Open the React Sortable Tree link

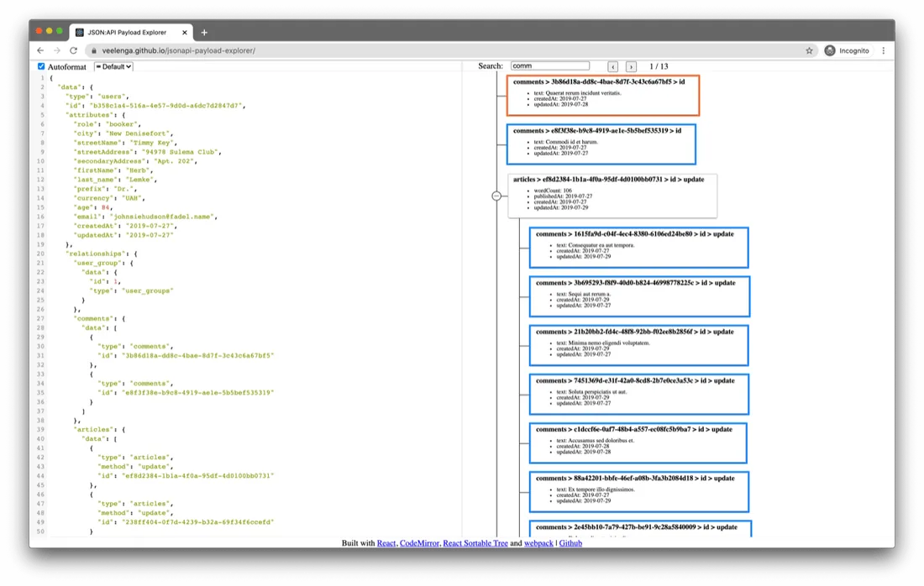coord(475,543)
